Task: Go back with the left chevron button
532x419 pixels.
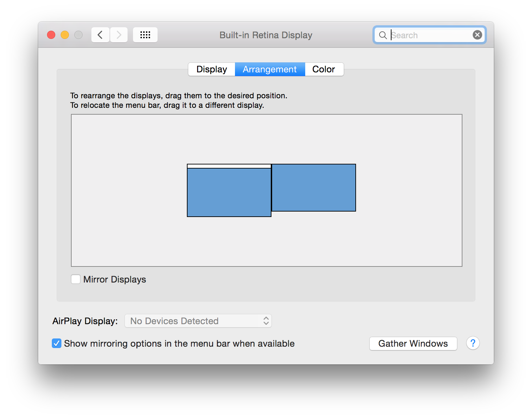Action: (100, 35)
